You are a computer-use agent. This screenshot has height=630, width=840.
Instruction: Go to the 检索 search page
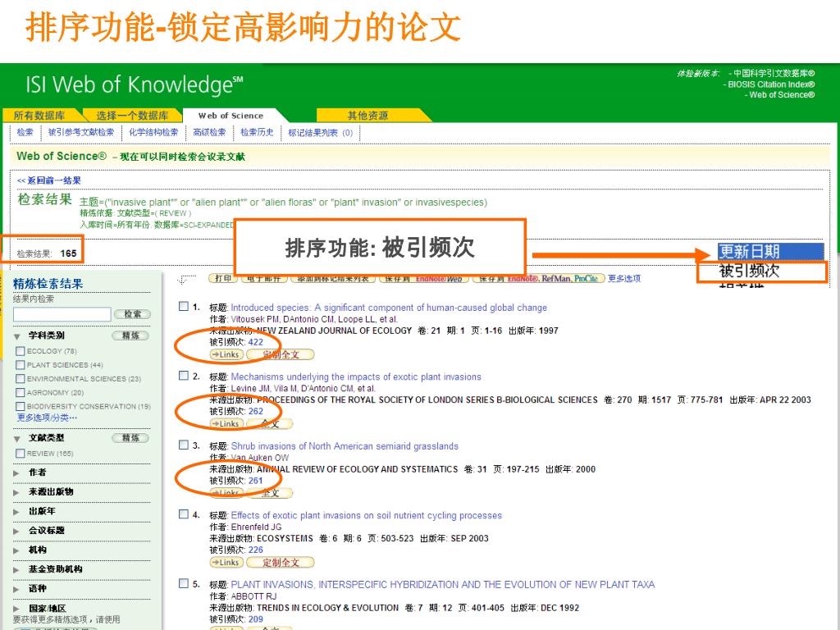click(x=25, y=132)
